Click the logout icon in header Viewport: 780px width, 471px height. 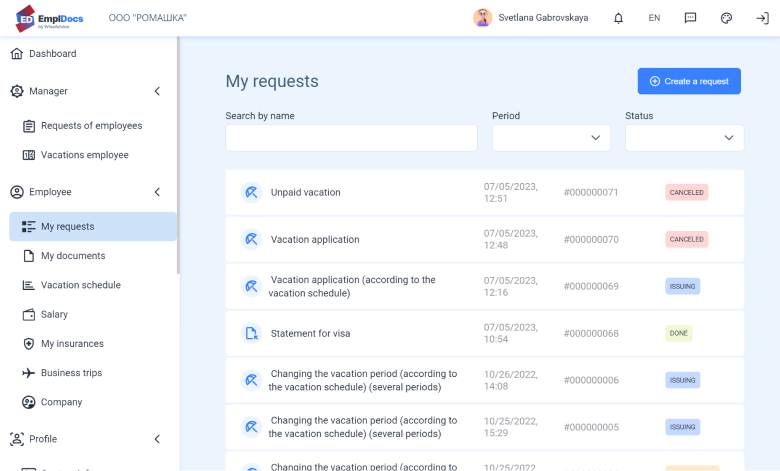[762, 18]
